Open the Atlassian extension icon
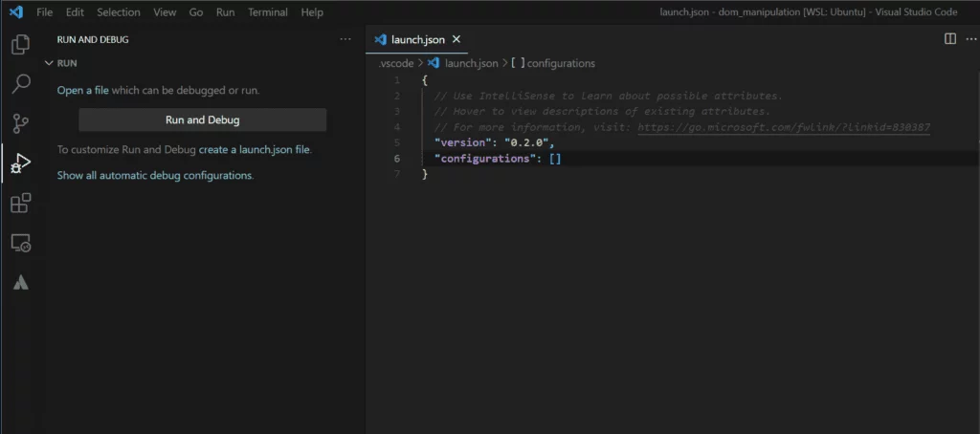 tap(21, 283)
